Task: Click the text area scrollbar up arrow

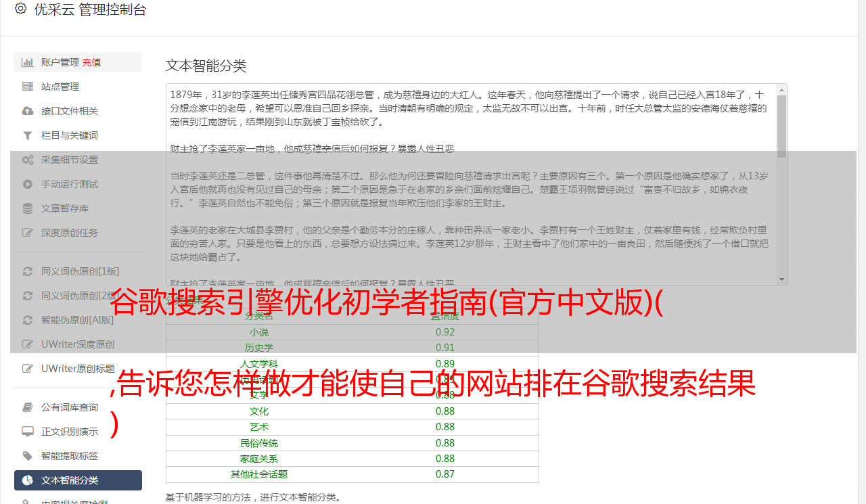Action: [x=782, y=89]
